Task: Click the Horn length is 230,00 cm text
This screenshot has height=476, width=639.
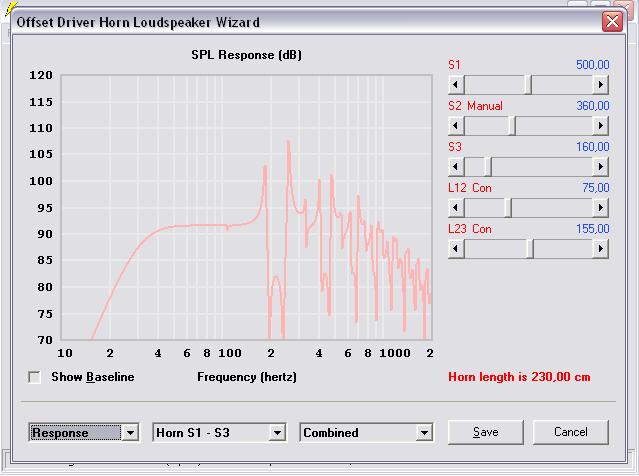Action: point(519,377)
